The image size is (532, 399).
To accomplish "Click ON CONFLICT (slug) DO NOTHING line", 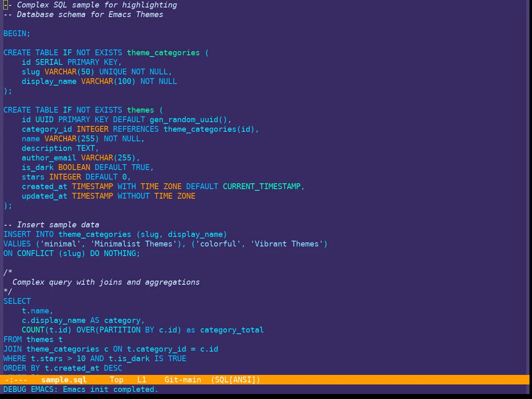I will pyautogui.click(x=72, y=254).
